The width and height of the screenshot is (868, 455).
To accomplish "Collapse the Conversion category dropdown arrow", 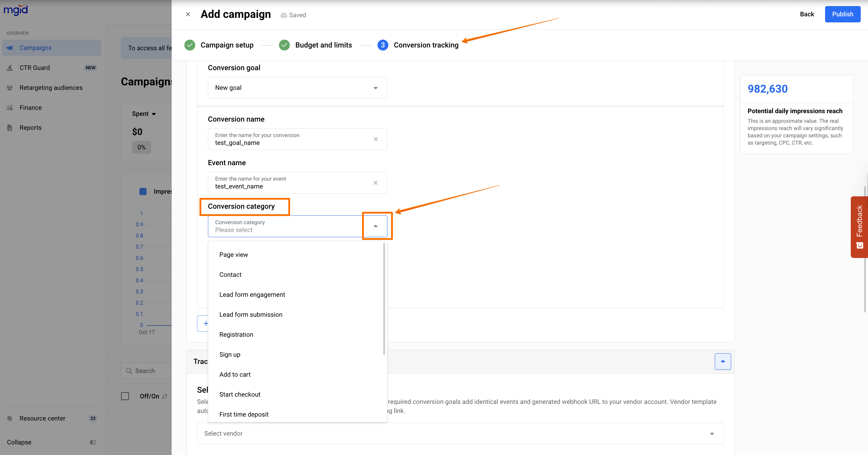I will 375,226.
